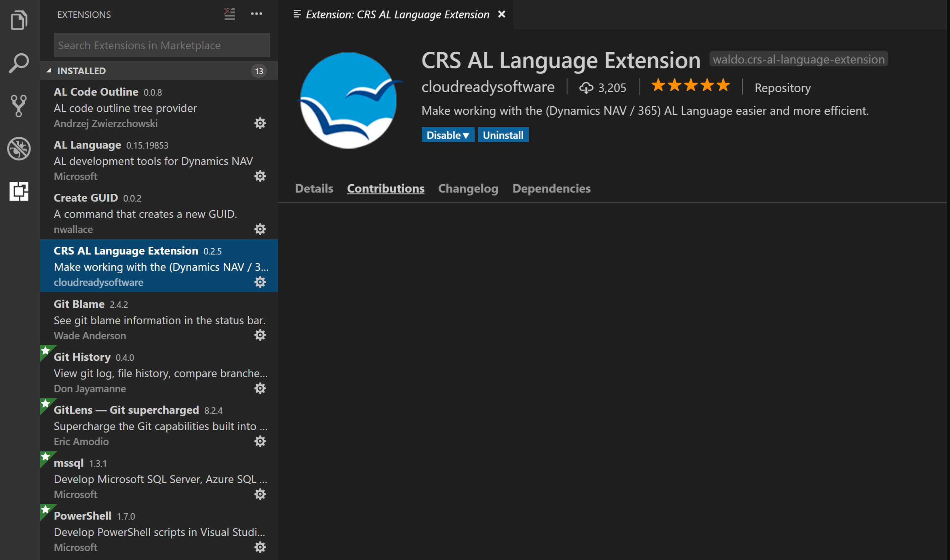Open gear menu for PowerShell
This screenshot has height=560, width=950.
[x=260, y=547]
